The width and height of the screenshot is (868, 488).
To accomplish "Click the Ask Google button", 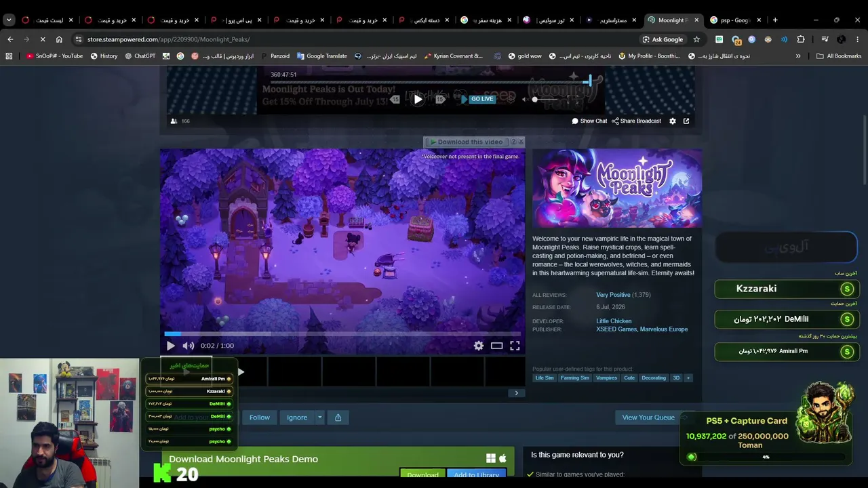I will pyautogui.click(x=663, y=39).
